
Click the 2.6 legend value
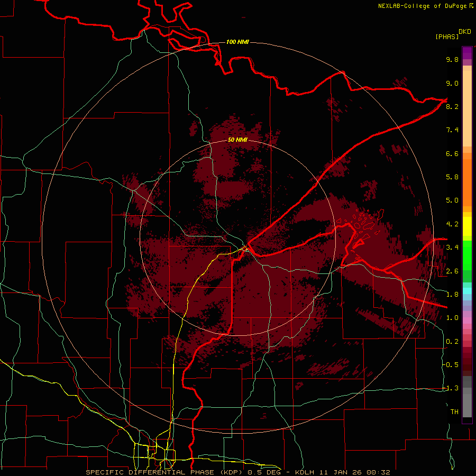pos(452,271)
